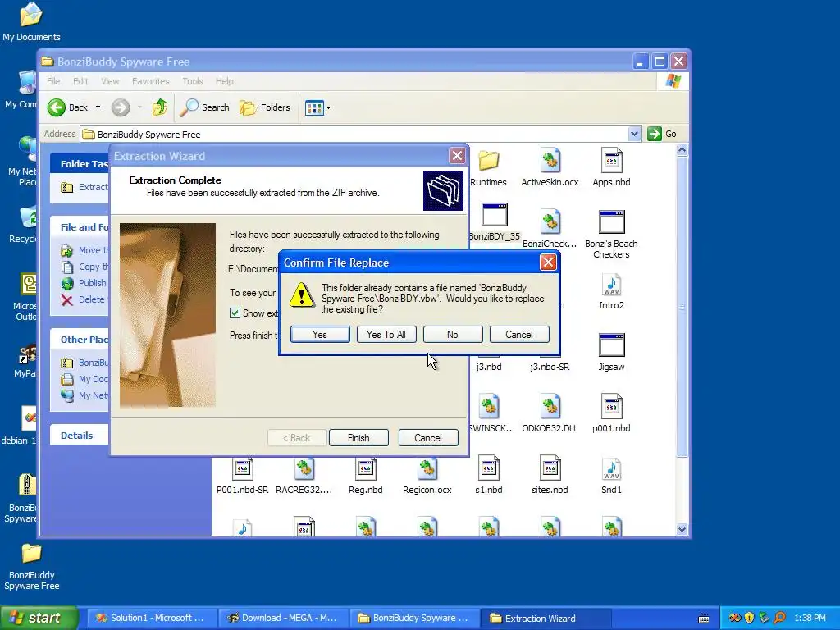Choose Yes To All for file replace
Image resolution: width=840 pixels, height=630 pixels.
tap(386, 335)
